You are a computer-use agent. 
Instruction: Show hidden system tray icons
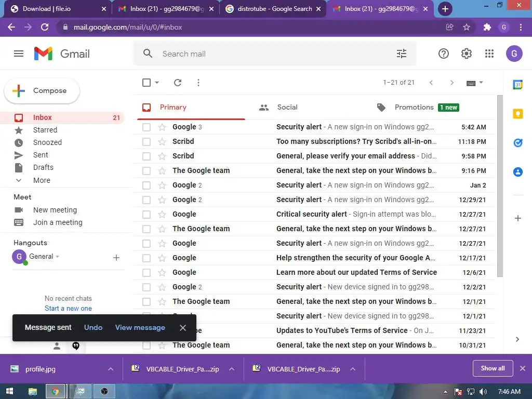tap(445, 392)
